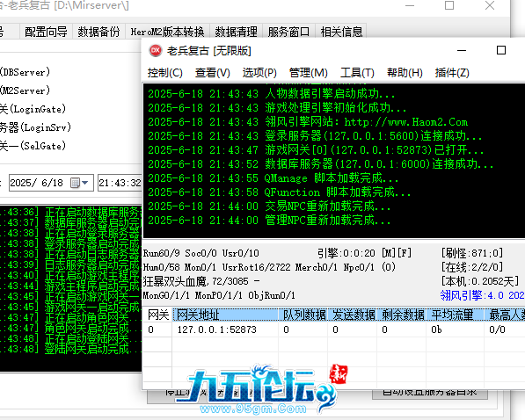Screen dimensions: 525x420
Task: Click the 狂暴双头血魔,72/3085 status line
Action: pos(201,281)
